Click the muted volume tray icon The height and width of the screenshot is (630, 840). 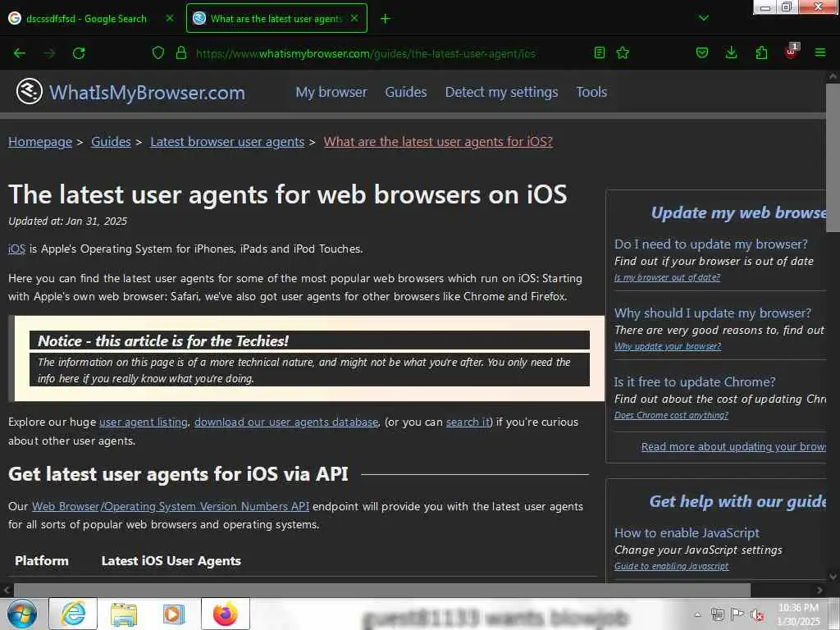(757, 614)
